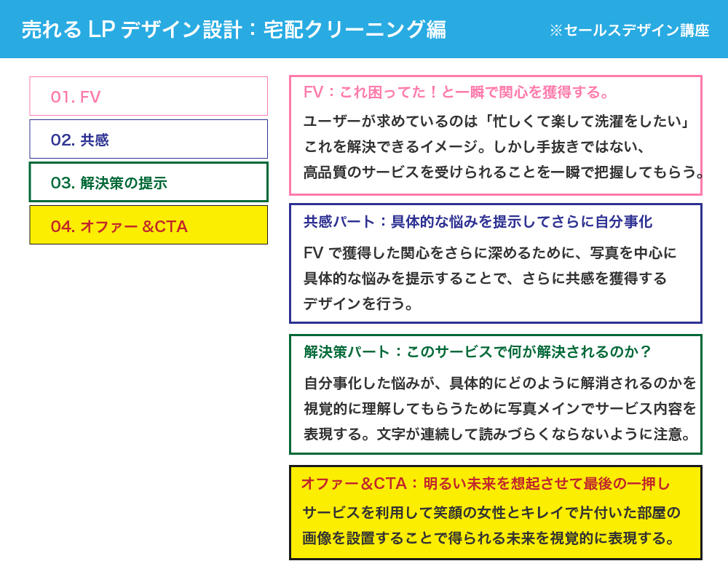Click the line 'FVで獲得した関心をさらに深める'
This screenshot has height=569, width=728.
[x=490, y=252]
